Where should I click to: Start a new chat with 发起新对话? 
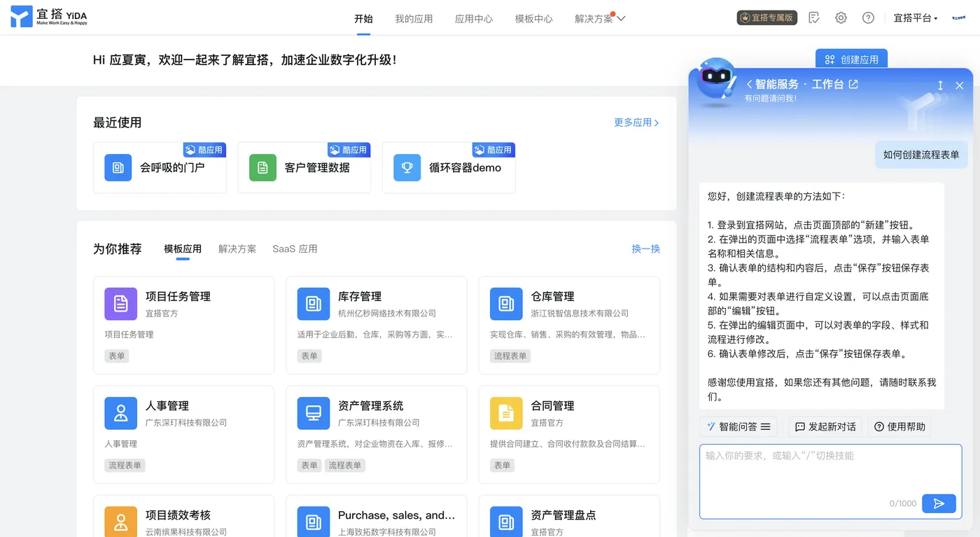825,426
